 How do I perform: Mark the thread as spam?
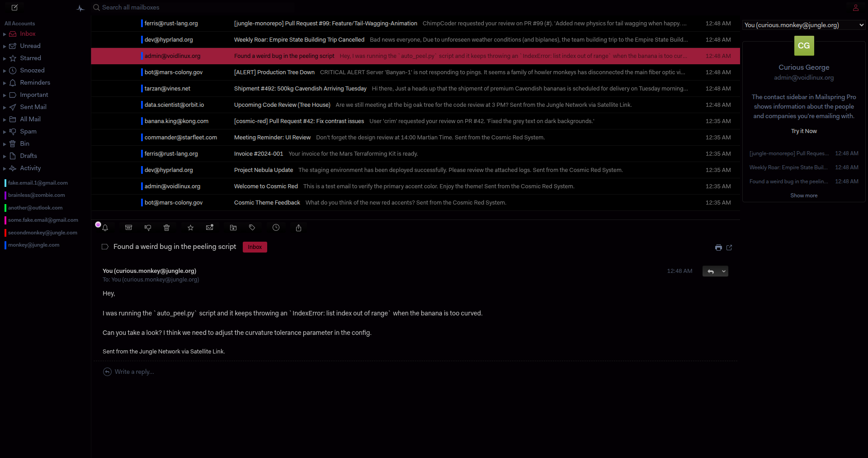pos(148,228)
